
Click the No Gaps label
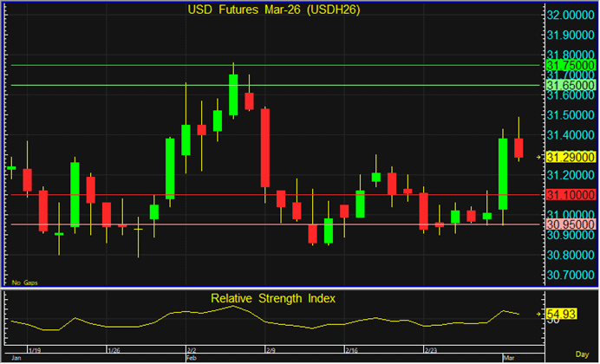pyautogui.click(x=24, y=283)
